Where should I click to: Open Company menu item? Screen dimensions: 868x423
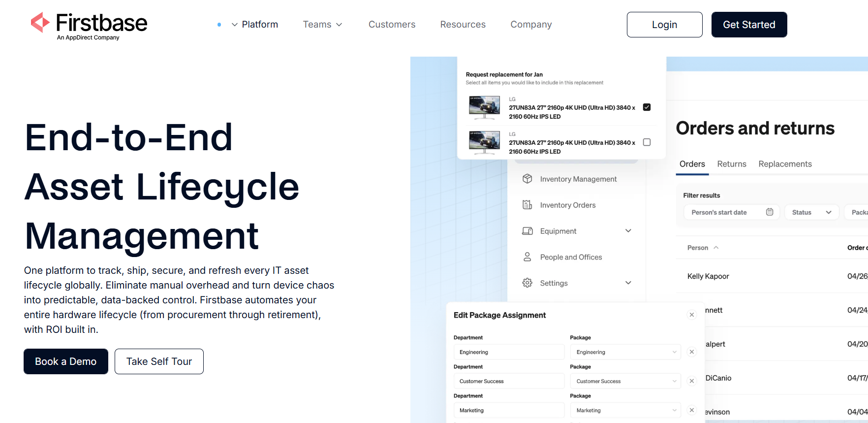[531, 25]
